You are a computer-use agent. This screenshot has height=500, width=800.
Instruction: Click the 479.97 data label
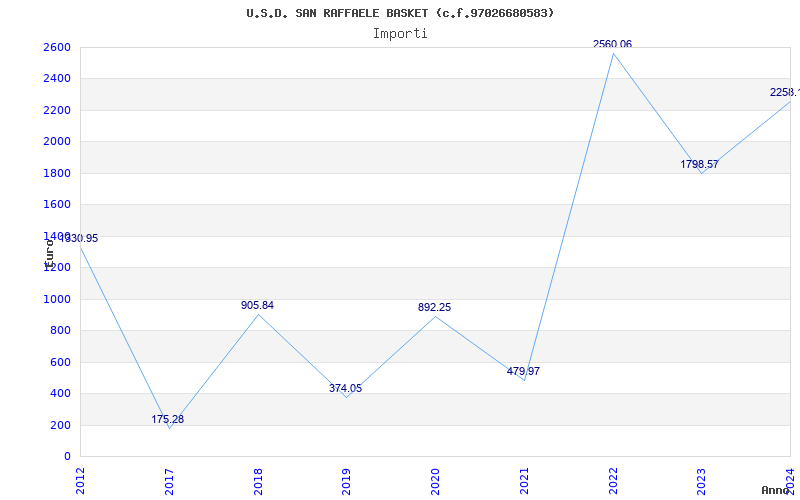pos(523,371)
